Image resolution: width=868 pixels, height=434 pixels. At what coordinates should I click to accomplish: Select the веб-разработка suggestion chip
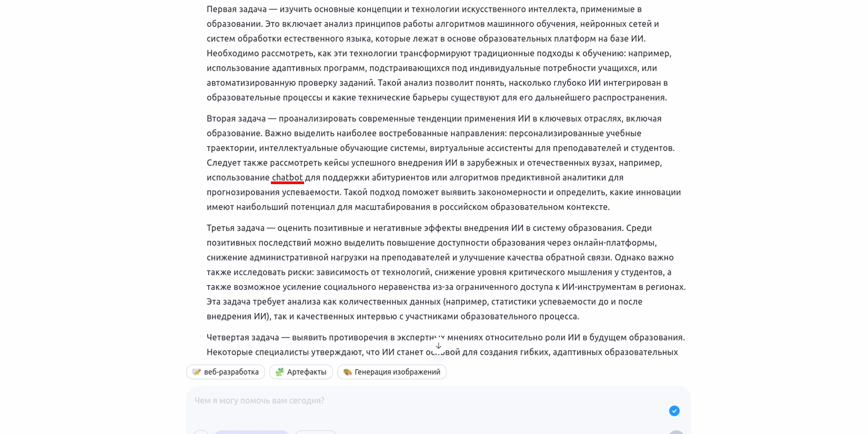pyautogui.click(x=226, y=372)
